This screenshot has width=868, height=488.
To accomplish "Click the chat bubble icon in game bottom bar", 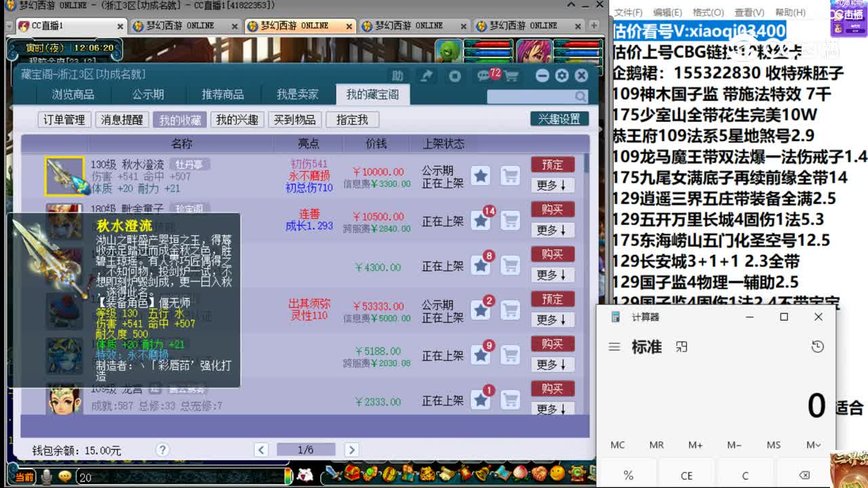I will tap(64, 477).
